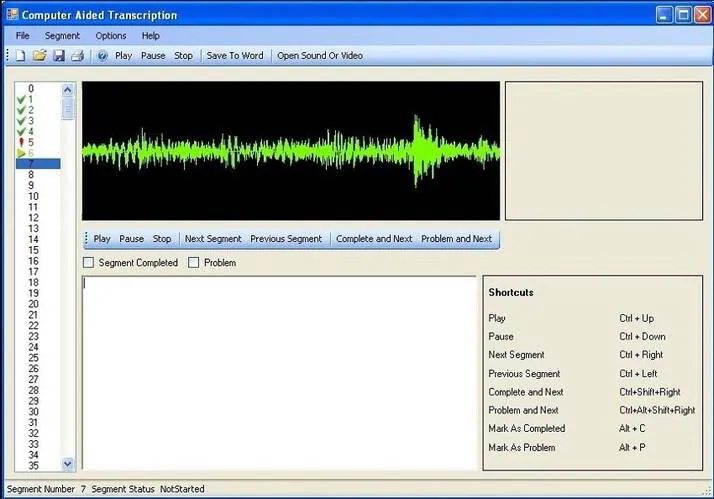Click the app icon in title bar
The width and height of the screenshot is (714, 499).
coord(12,14)
